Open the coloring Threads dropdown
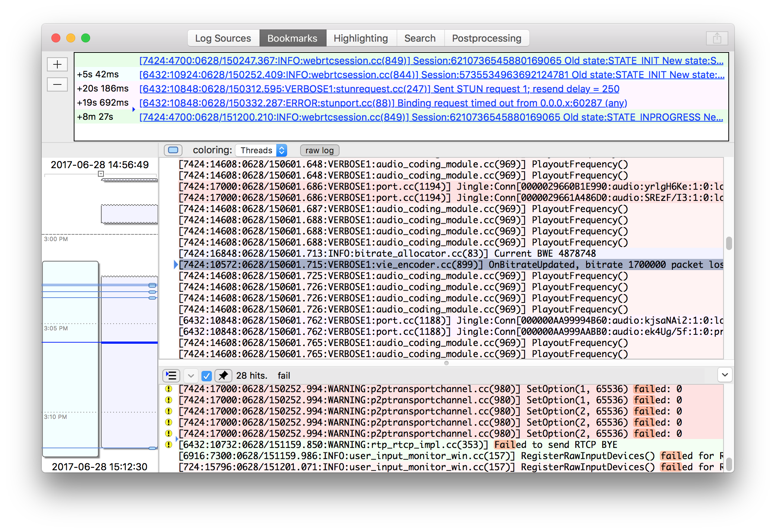 (x=262, y=150)
